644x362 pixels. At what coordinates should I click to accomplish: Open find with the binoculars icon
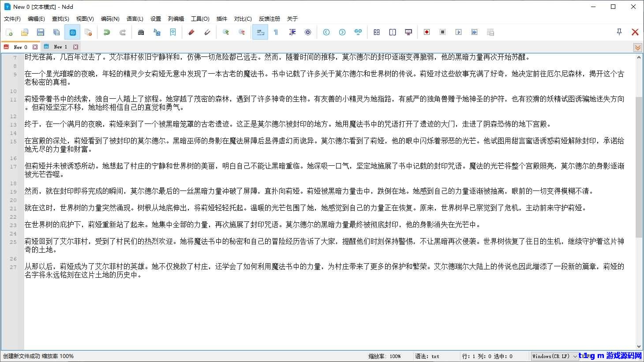141,32
